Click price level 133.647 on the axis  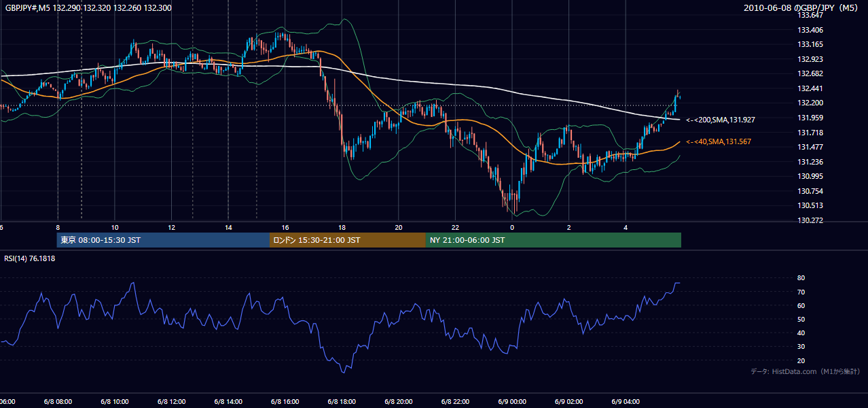click(x=810, y=15)
